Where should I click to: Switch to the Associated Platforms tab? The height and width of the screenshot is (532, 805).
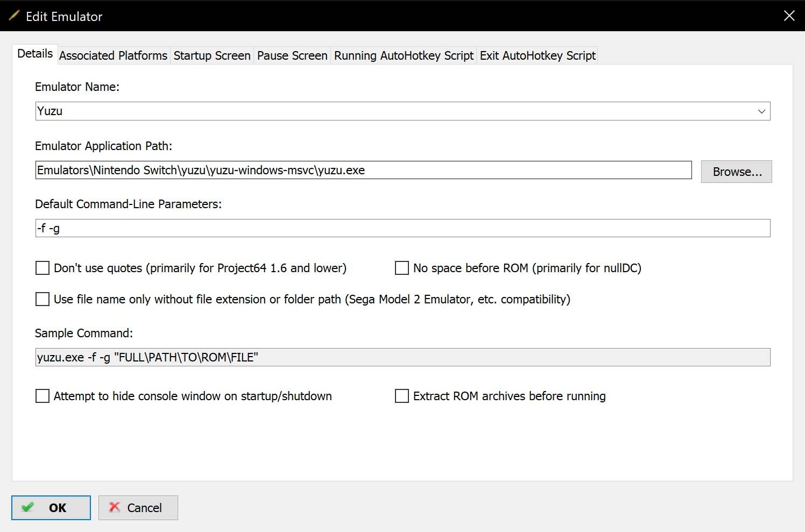pos(113,55)
